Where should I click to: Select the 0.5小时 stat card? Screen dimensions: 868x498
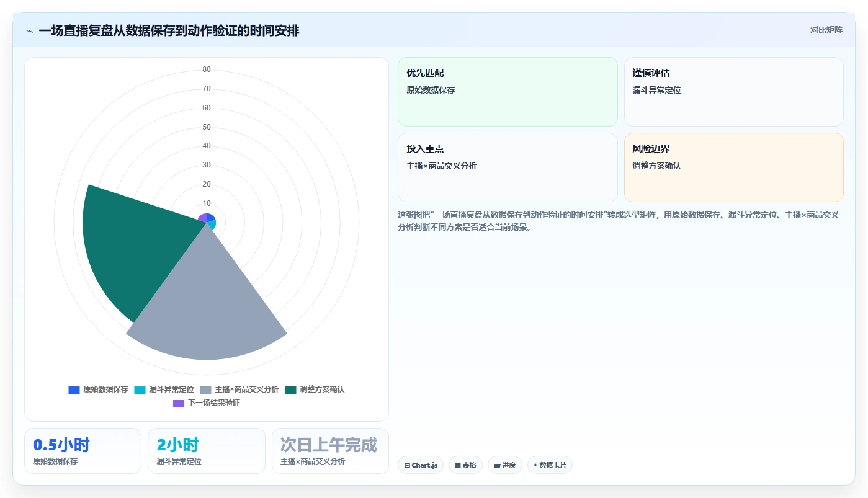point(83,451)
